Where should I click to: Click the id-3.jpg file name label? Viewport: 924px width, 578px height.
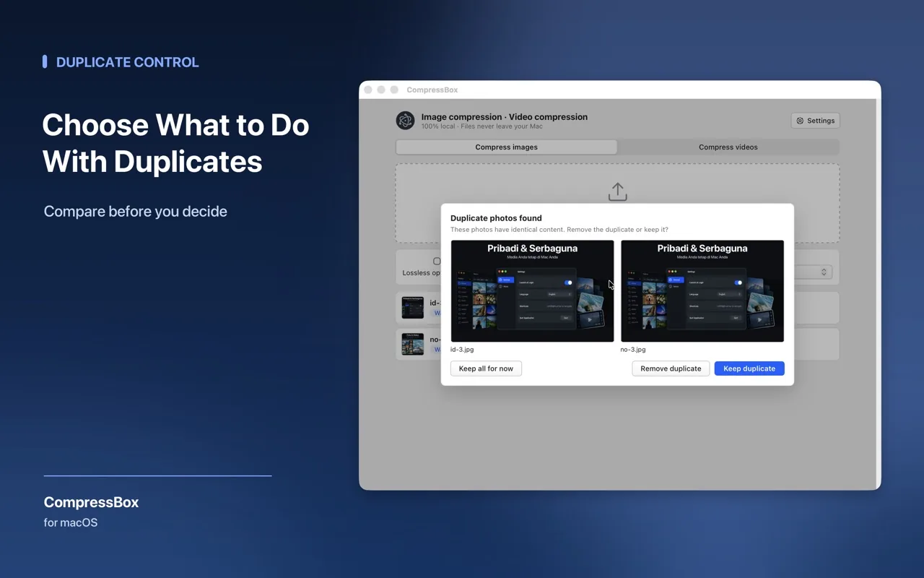[x=462, y=349]
